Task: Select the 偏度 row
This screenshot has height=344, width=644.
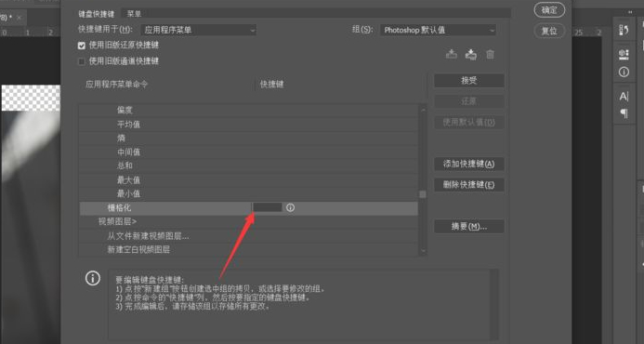Action: pos(248,110)
